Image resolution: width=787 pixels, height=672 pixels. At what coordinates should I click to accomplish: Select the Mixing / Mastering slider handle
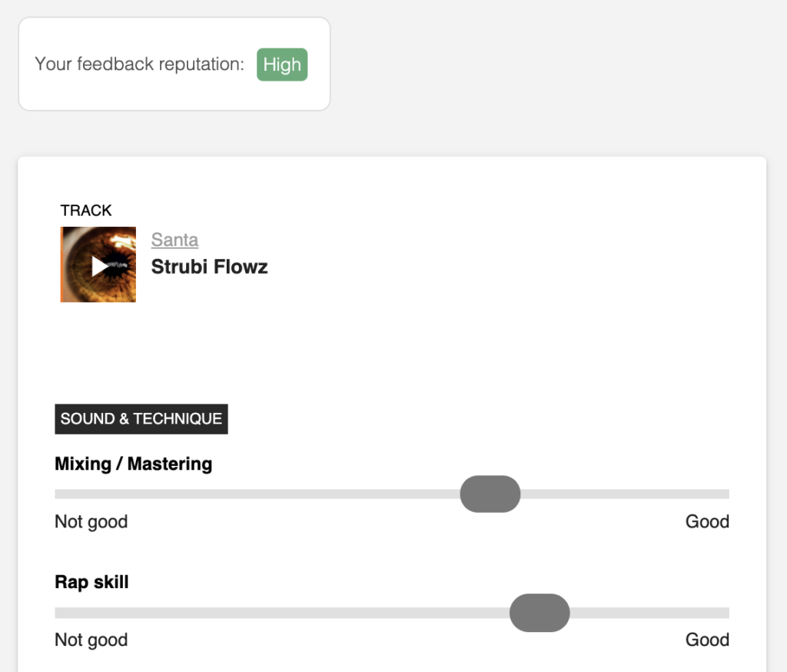coord(490,494)
